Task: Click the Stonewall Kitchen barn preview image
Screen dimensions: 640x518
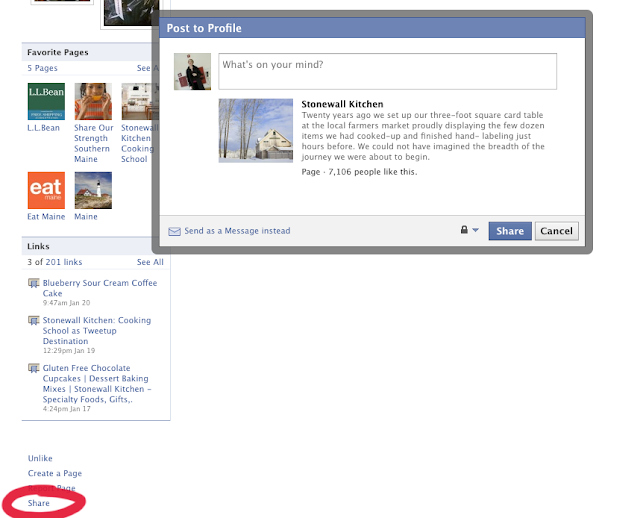Action: (256, 131)
